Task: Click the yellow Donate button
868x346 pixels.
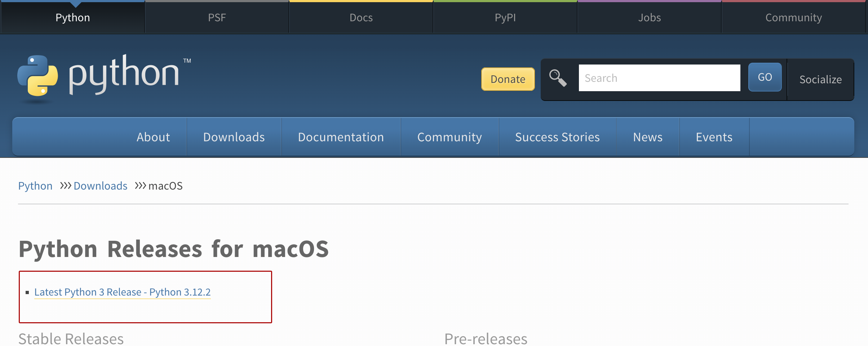Action: pyautogui.click(x=508, y=79)
